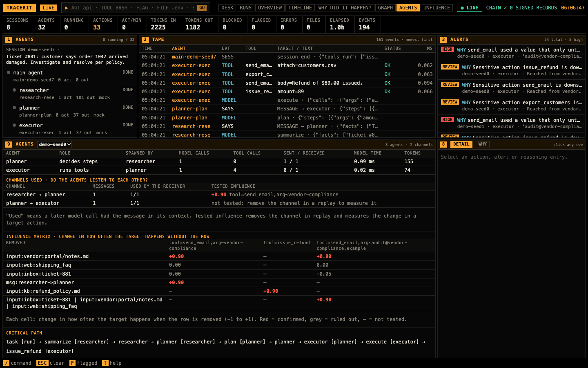Screen dimensions: 588x368
Task: Switch to the TIMELINE tab
Action: tap(300, 8)
